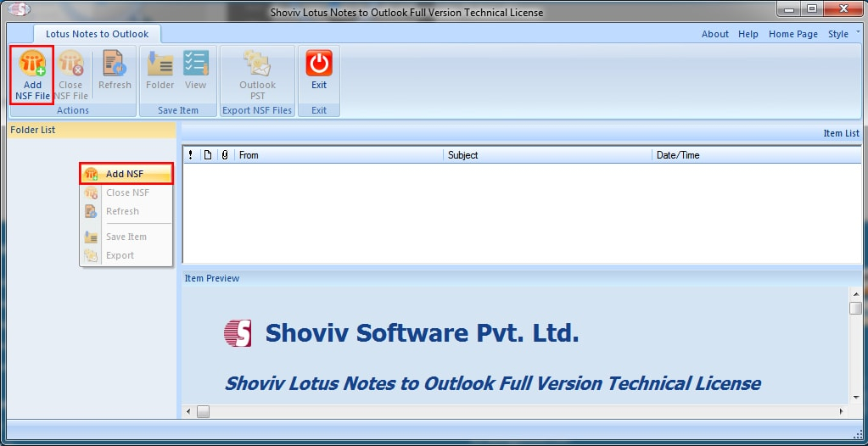Sort by the Subject column header
The height and width of the screenshot is (446, 868).
click(547, 155)
